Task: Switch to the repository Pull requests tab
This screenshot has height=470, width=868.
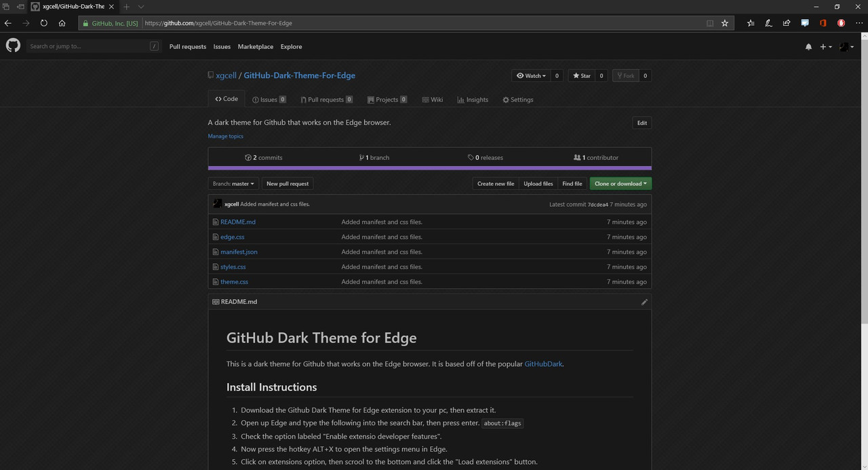Action: (x=327, y=100)
